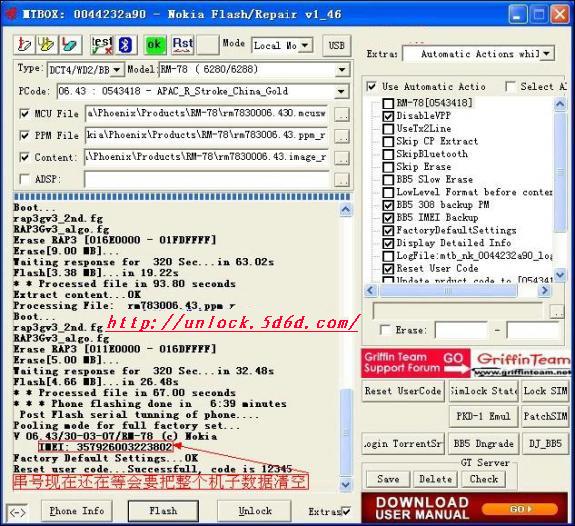Click the actions list horizontal scrollbar thumb

[x=448, y=291]
